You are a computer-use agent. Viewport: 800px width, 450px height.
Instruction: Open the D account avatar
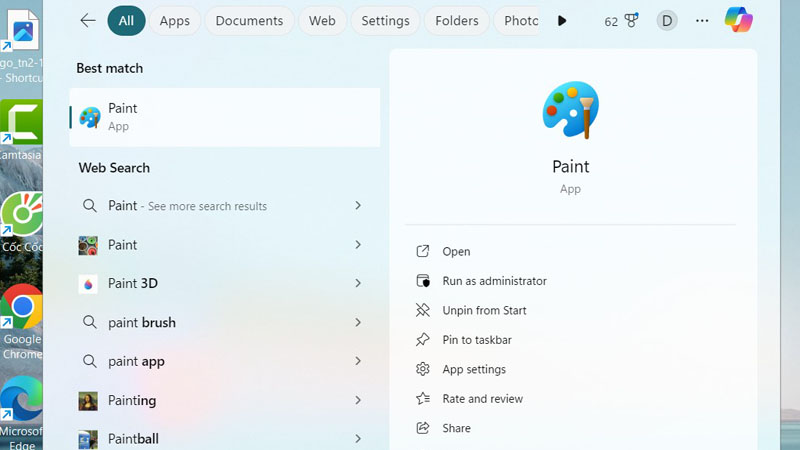pos(666,20)
